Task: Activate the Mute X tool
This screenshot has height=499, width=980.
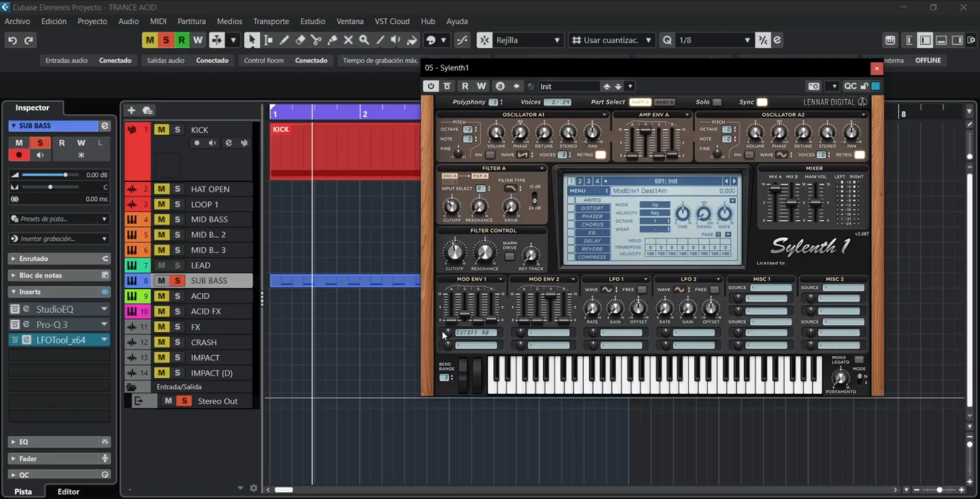Action: [x=348, y=40]
